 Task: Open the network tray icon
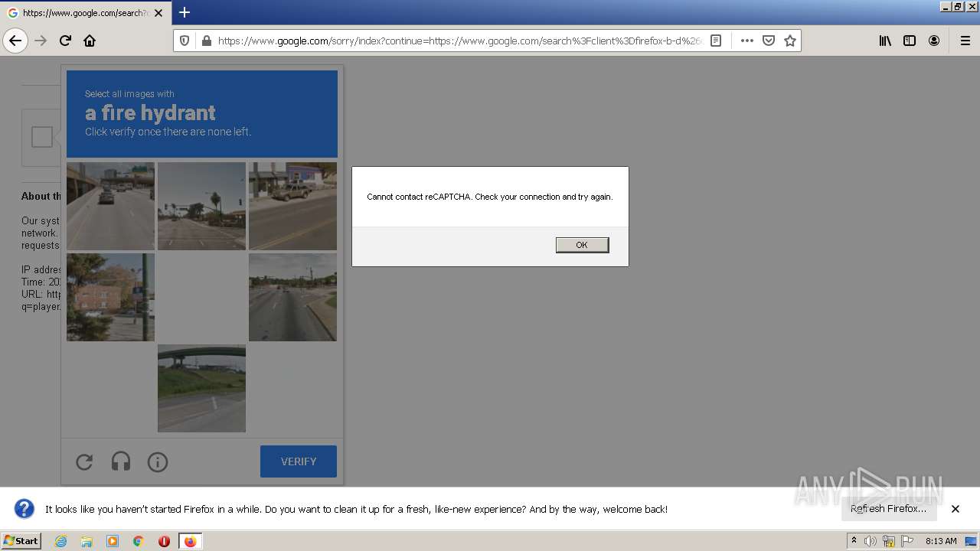889,541
